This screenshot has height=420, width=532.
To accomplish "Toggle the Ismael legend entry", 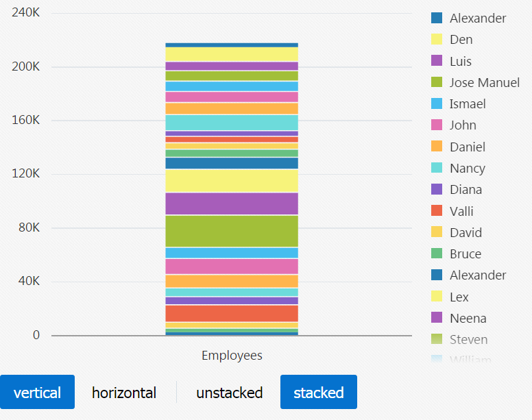I will (x=467, y=104).
